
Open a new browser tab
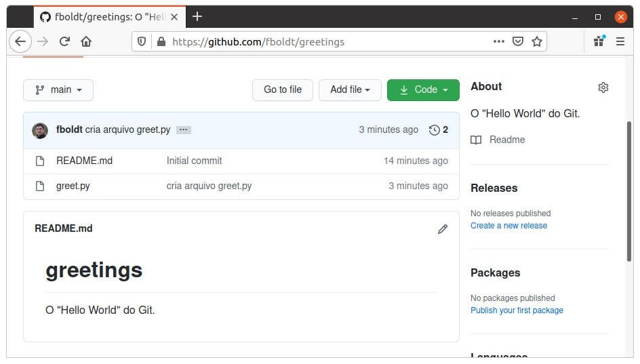point(197,16)
